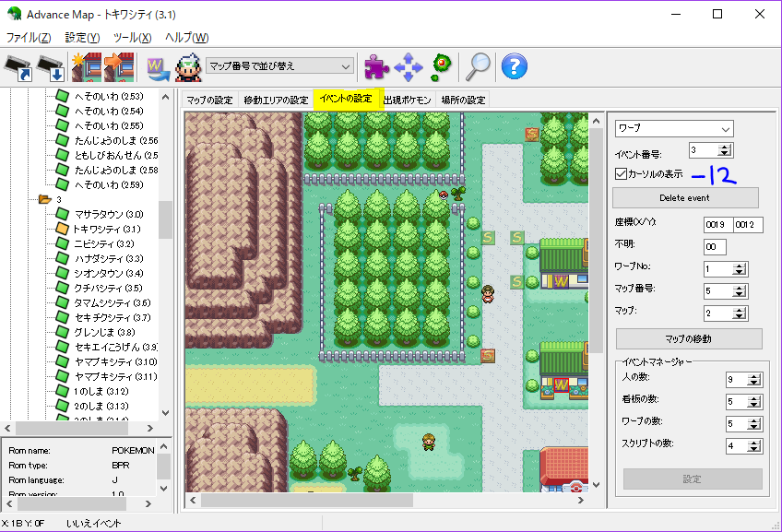
Task: Click the Rom type BPR text
Action: (120, 466)
